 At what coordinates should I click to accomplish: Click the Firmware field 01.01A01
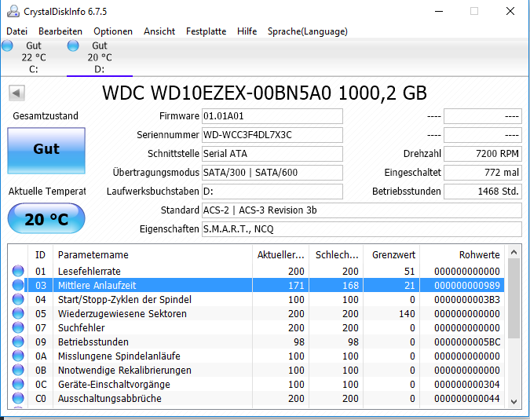pyautogui.click(x=272, y=116)
